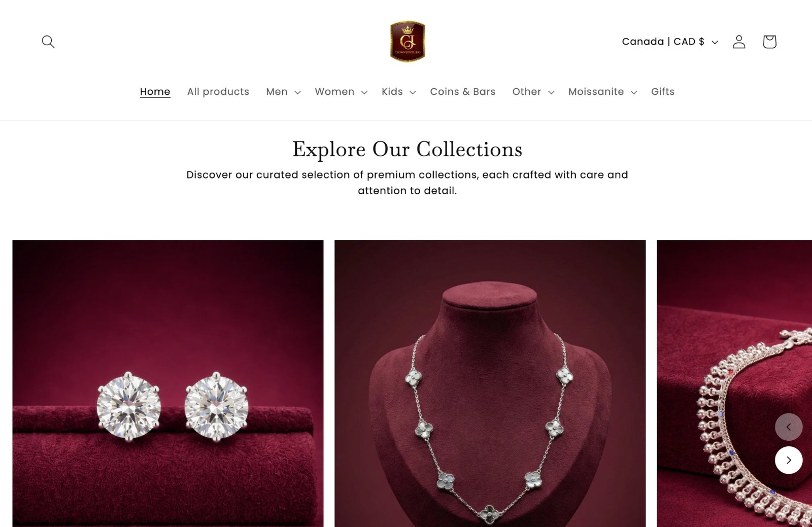Open the Gifts link
Image resolution: width=812 pixels, height=527 pixels.
(x=663, y=92)
